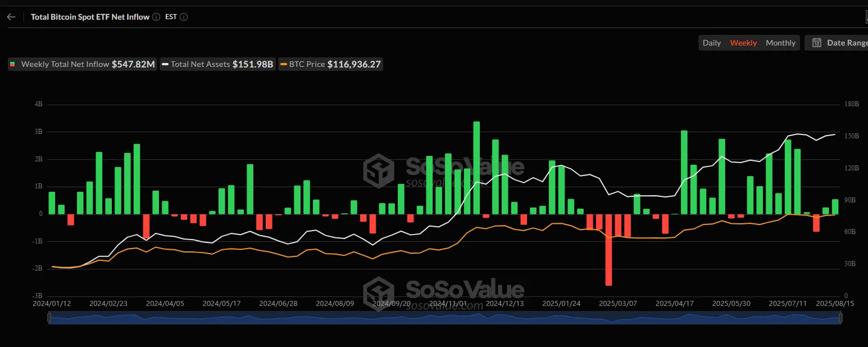The width and height of the screenshot is (868, 347).
Task: Click the calendar icon in Date Range
Action: pyautogui.click(x=817, y=43)
